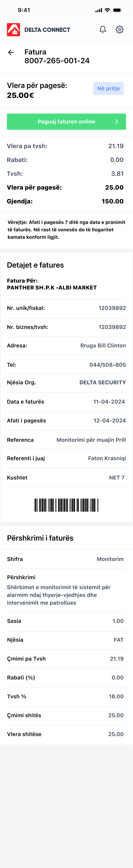Tap the Përshkrimi i faturës section heading

click(40, 538)
